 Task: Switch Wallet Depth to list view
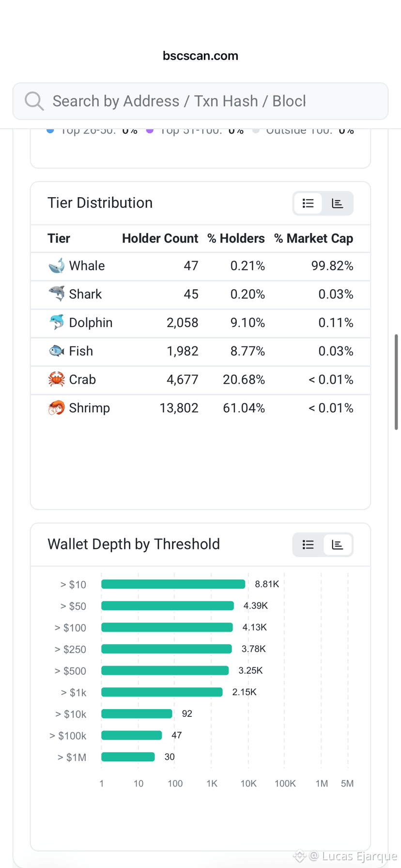coord(308,545)
